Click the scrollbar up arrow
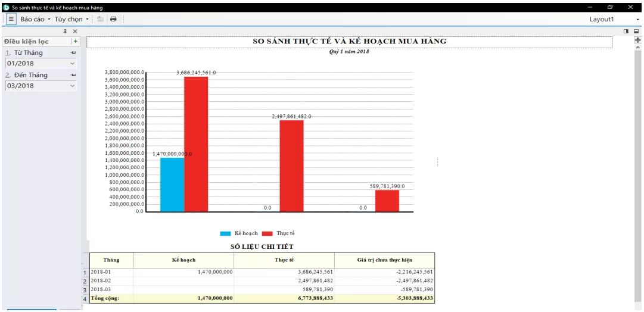This screenshot has width=644, height=312. coord(638,48)
